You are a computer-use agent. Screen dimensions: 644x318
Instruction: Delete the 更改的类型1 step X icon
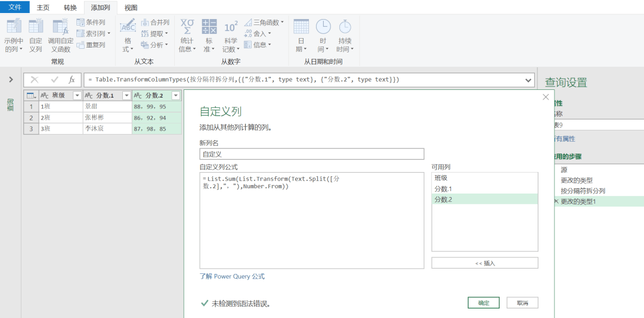tap(556, 201)
